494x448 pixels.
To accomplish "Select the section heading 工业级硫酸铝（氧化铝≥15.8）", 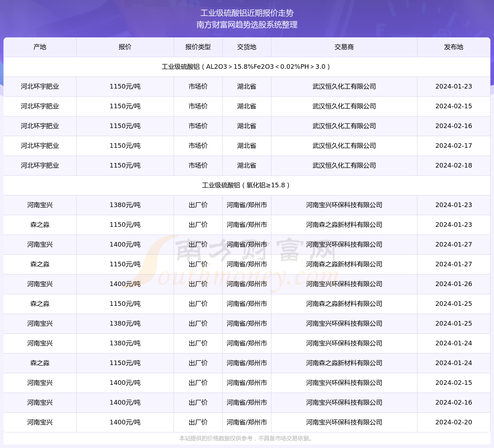I will (247, 185).
